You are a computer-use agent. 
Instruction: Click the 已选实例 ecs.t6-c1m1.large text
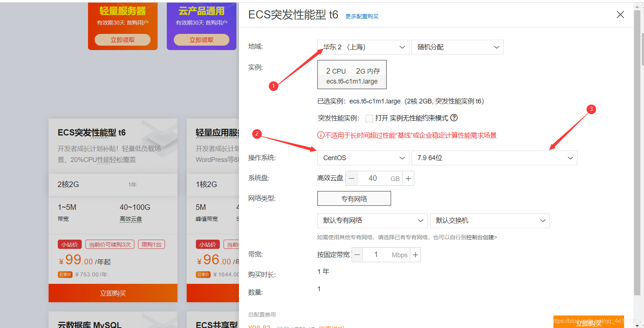click(x=401, y=101)
